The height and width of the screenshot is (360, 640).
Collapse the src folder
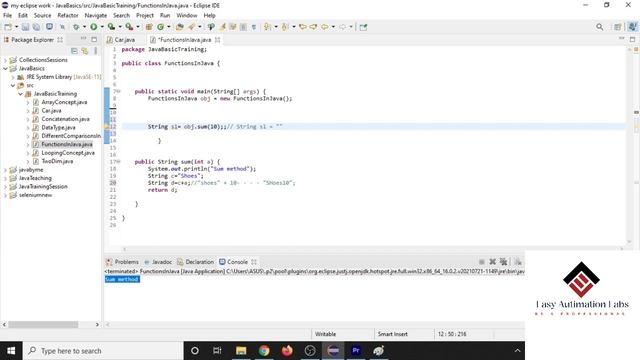coord(13,85)
